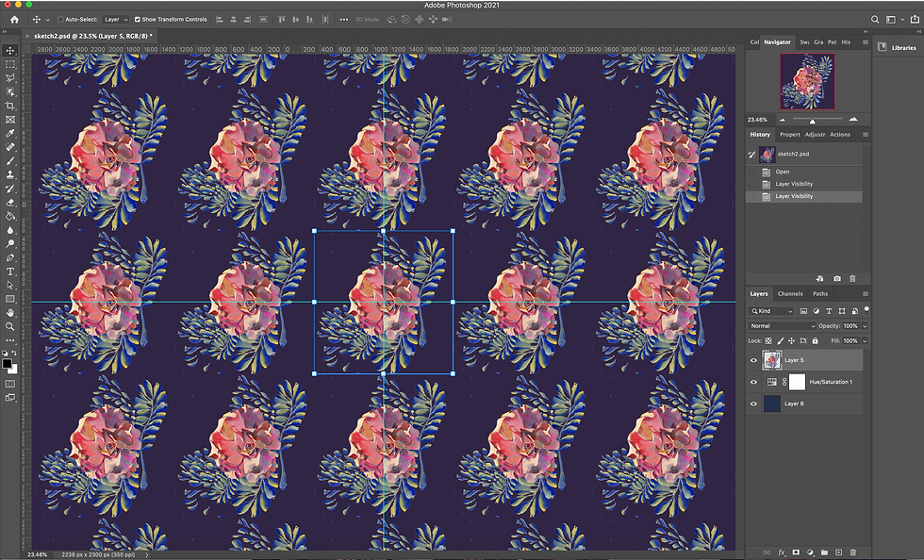Image resolution: width=924 pixels, height=560 pixels.
Task: Create a new group folder in Layers
Action: pos(824,552)
